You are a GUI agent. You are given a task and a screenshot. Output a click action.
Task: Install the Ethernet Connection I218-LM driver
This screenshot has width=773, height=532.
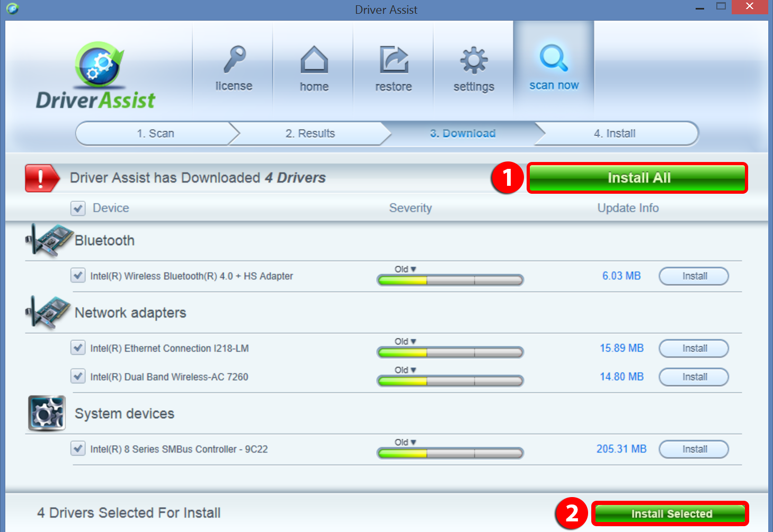tap(694, 348)
